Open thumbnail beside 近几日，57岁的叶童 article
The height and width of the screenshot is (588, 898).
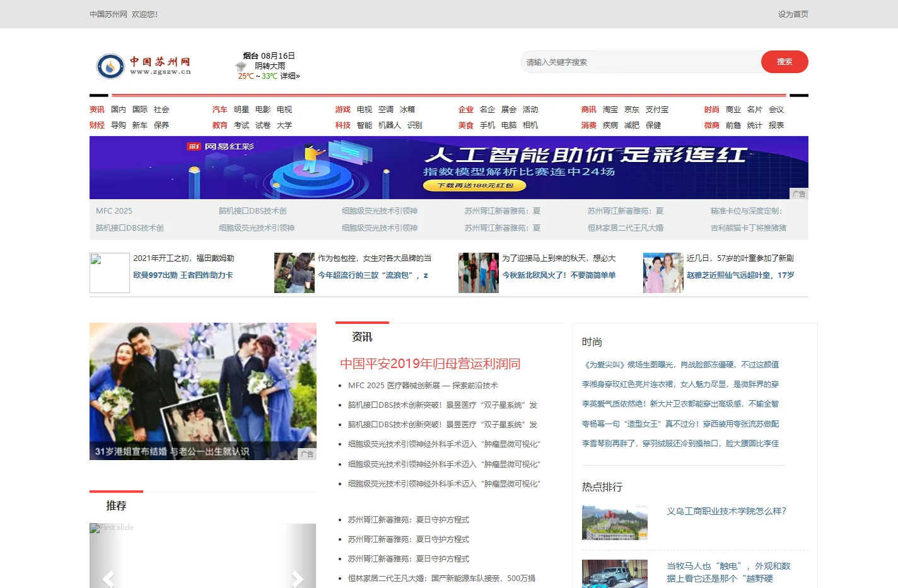[x=663, y=272]
